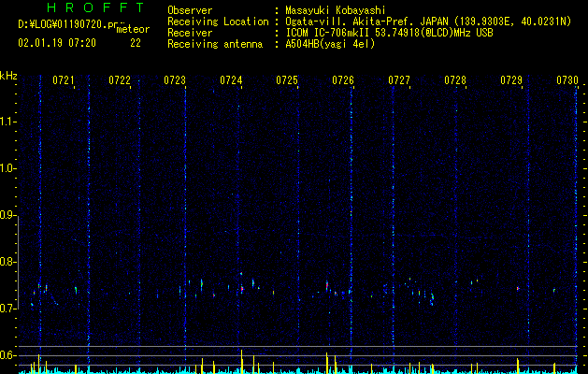The height and width of the screenshot is (374, 588).
Task: Click the 0728 time marker
Action: [455, 80]
